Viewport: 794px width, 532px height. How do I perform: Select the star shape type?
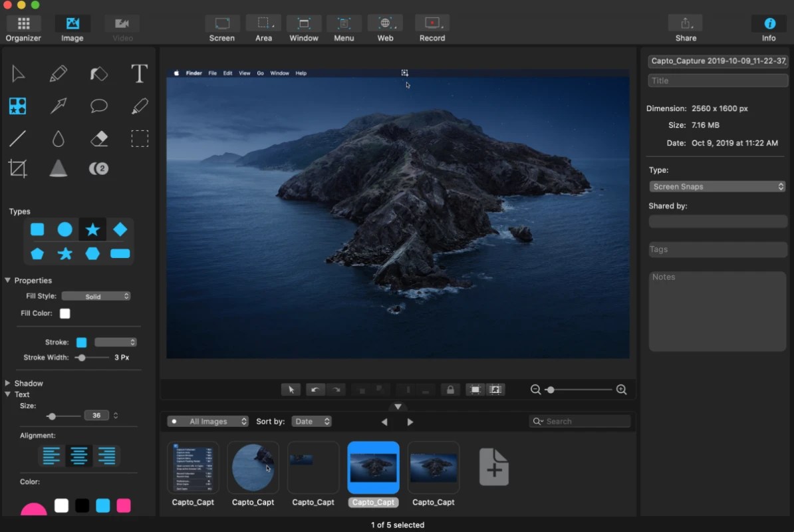pyautogui.click(x=92, y=229)
